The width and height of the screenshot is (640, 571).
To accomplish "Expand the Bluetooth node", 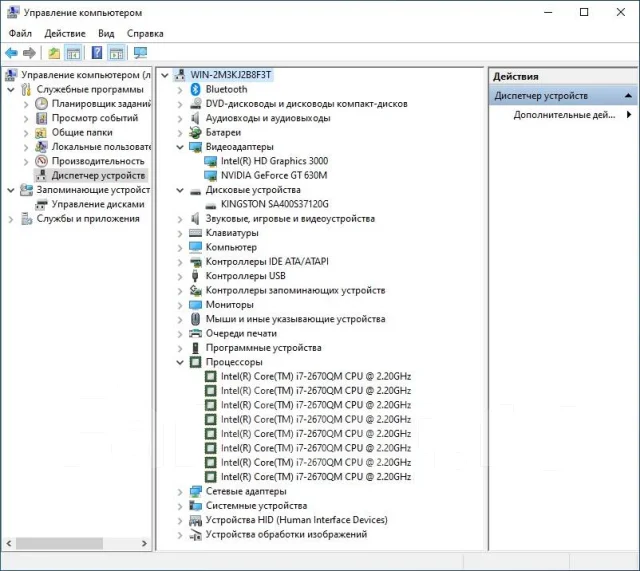I will coord(180,90).
